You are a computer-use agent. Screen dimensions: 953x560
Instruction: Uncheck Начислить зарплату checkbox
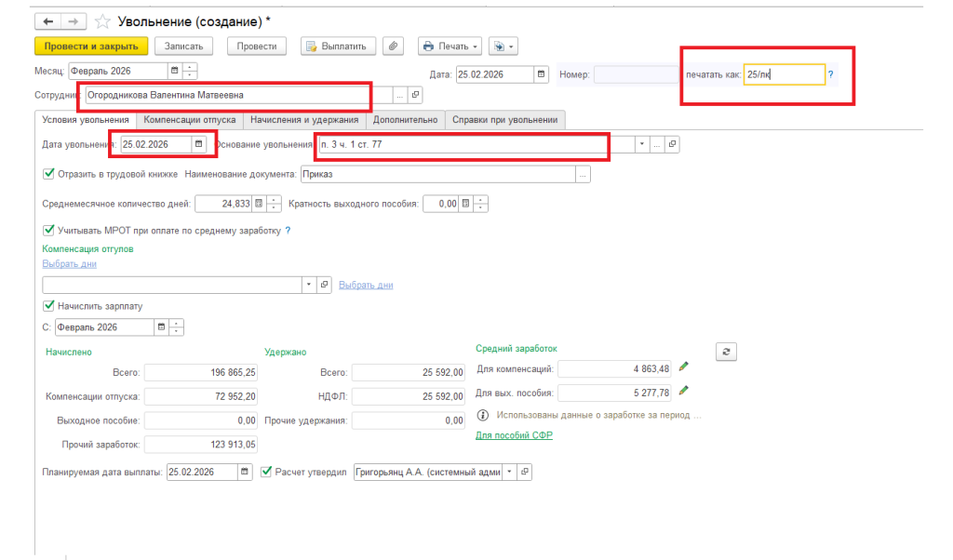pos(48,305)
